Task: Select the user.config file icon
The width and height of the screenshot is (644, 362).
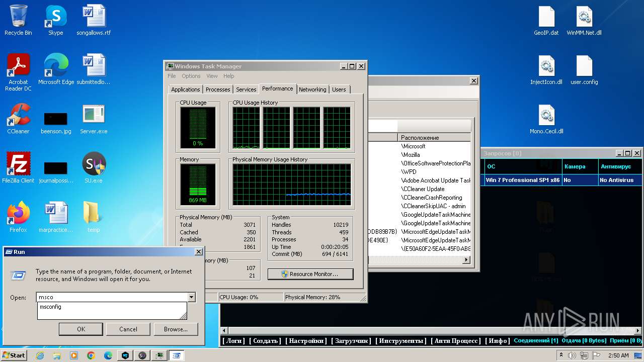Action: (584, 69)
